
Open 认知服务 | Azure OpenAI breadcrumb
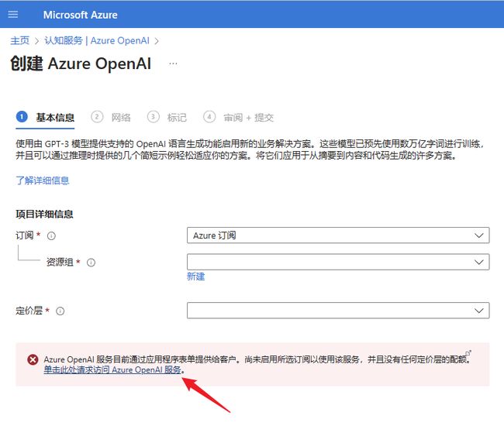coord(97,40)
